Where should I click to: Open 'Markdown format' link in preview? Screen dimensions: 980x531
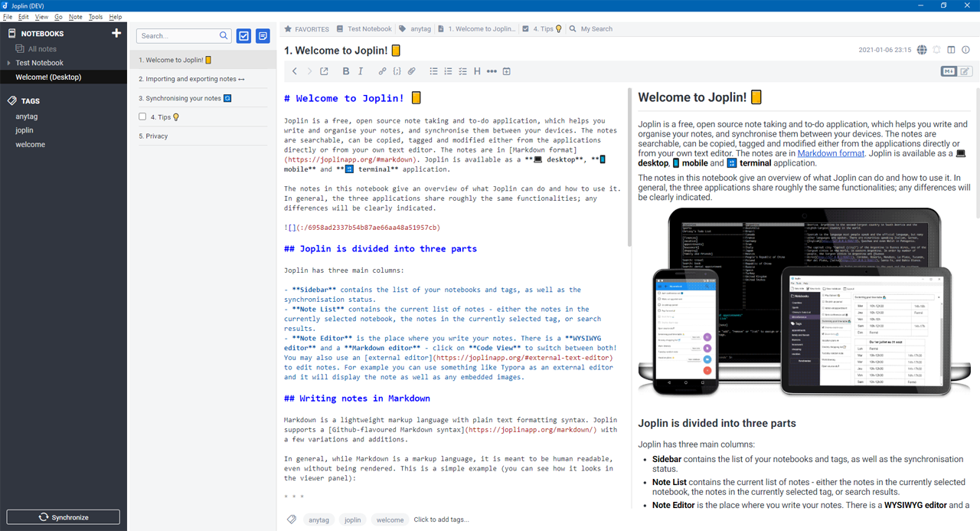click(x=831, y=153)
